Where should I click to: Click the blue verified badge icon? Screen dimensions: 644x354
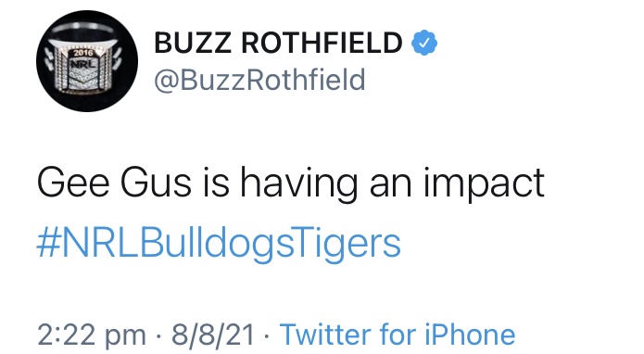pos(424,43)
